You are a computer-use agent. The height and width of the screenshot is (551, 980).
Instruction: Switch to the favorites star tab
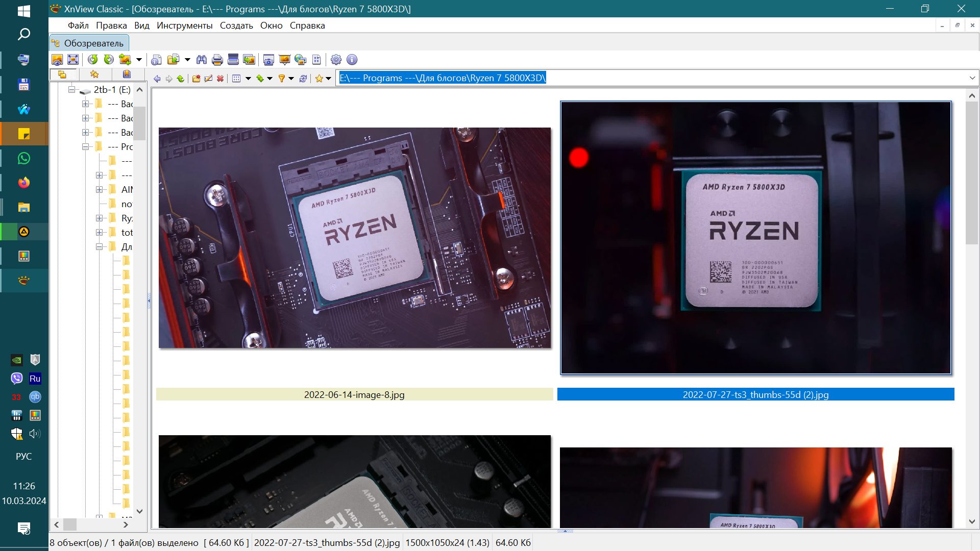[94, 74]
